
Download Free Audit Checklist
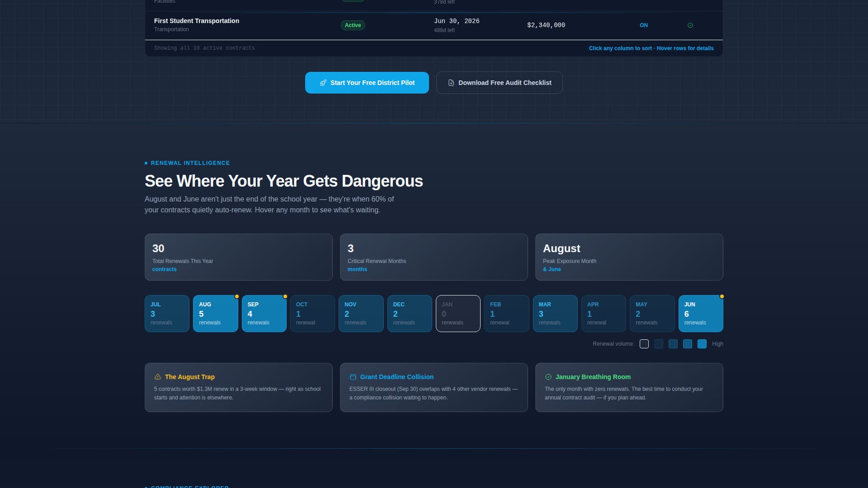[x=499, y=83]
